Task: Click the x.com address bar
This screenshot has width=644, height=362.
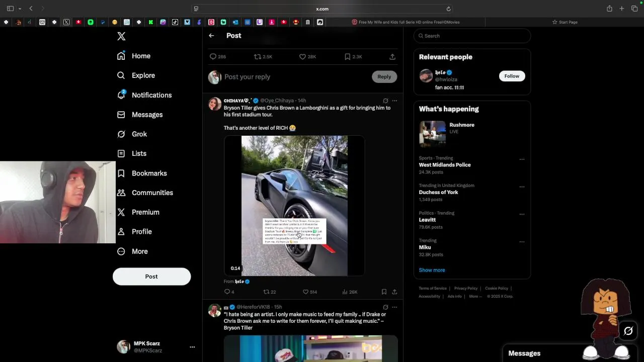Action: click(322, 9)
